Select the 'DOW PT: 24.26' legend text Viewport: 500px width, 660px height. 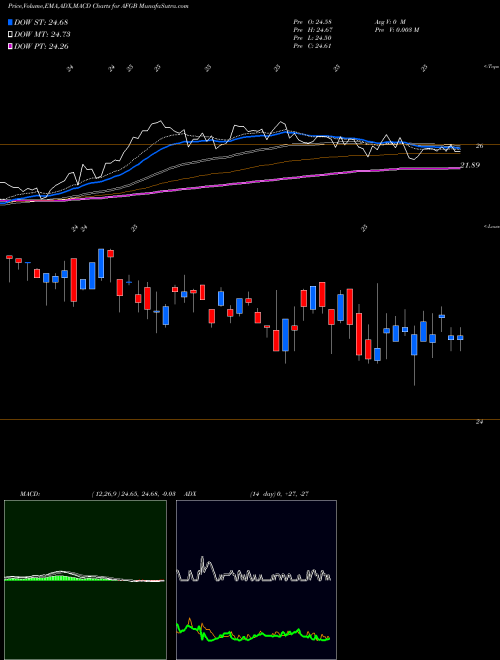41,46
